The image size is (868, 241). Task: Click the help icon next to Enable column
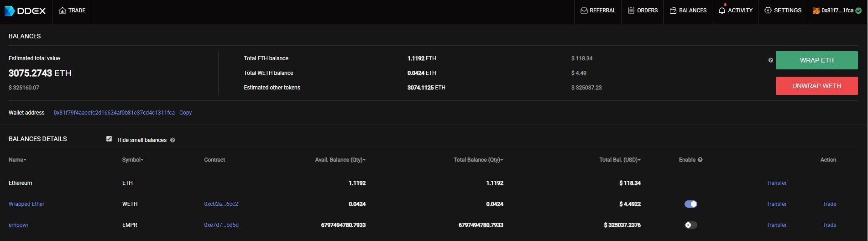coord(700,160)
